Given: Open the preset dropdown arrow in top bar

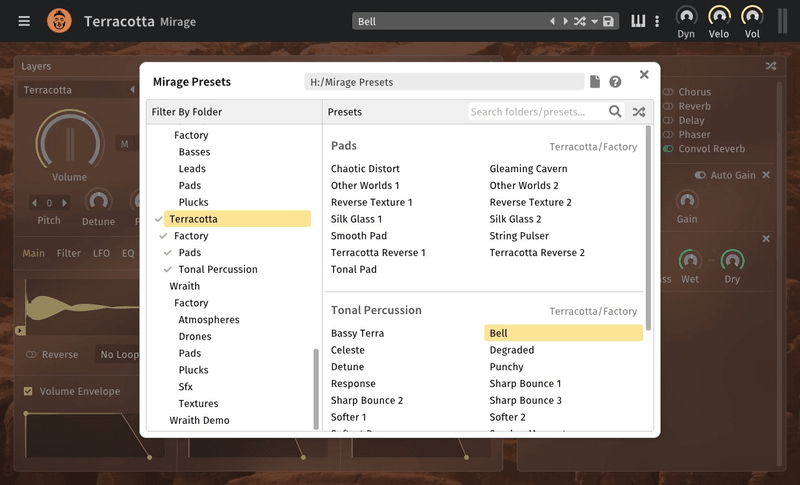Looking at the screenshot, I should pos(594,21).
